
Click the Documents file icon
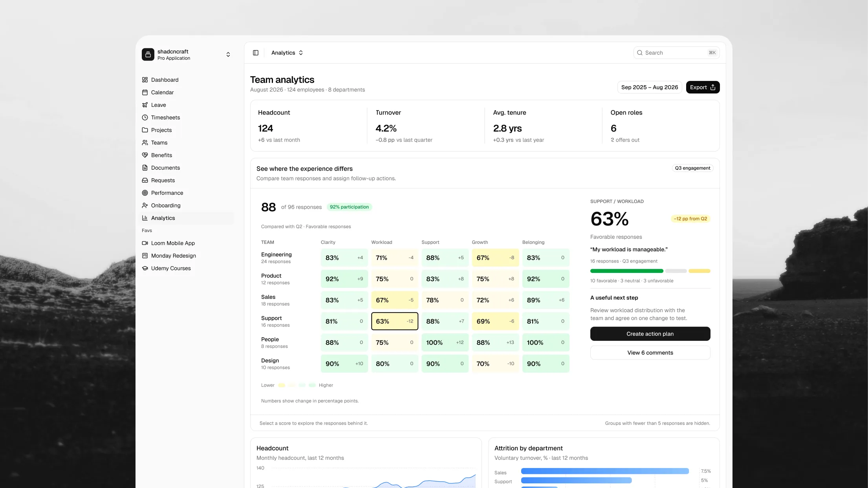coord(145,168)
